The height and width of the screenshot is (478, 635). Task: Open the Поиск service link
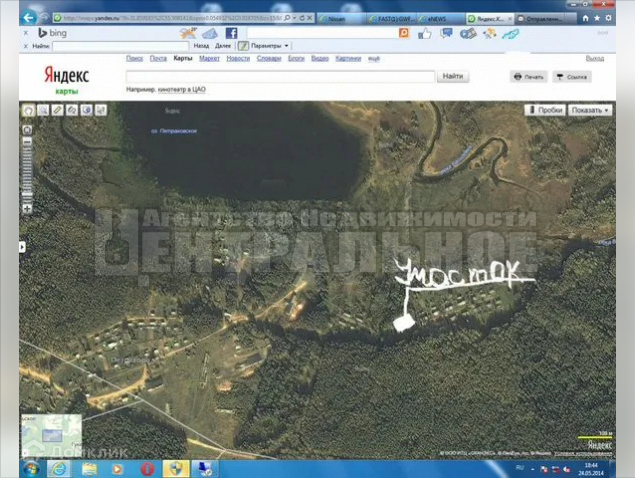134,58
